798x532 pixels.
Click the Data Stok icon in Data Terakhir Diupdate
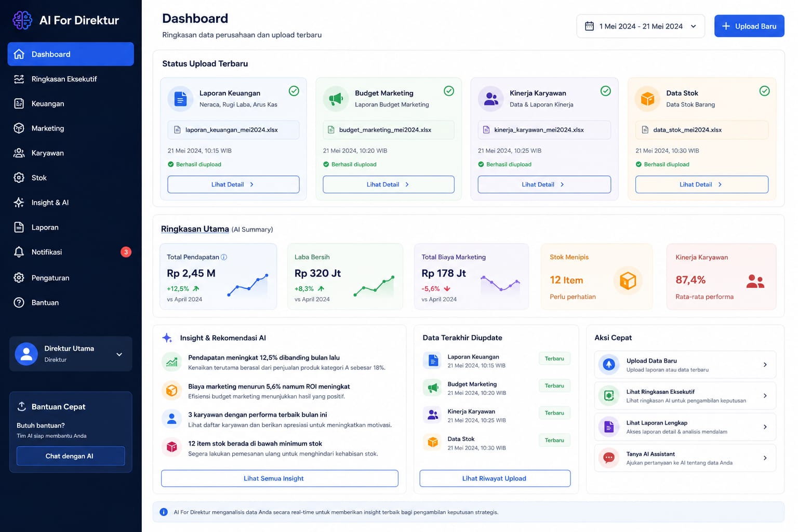pyautogui.click(x=432, y=443)
